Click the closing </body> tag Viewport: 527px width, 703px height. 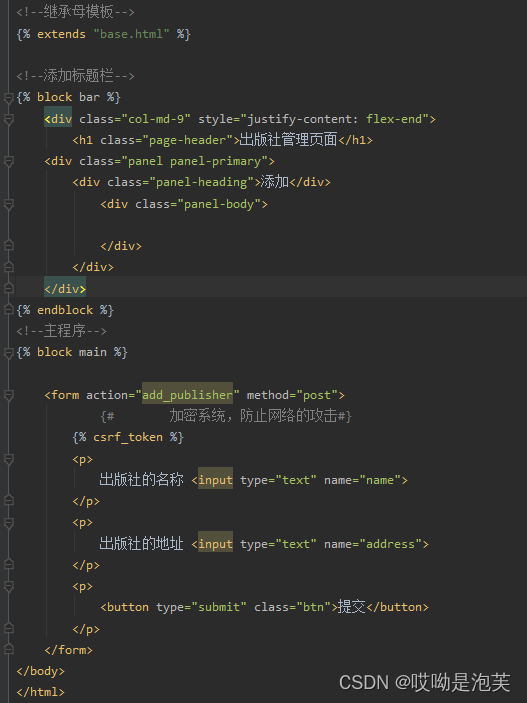point(40,671)
